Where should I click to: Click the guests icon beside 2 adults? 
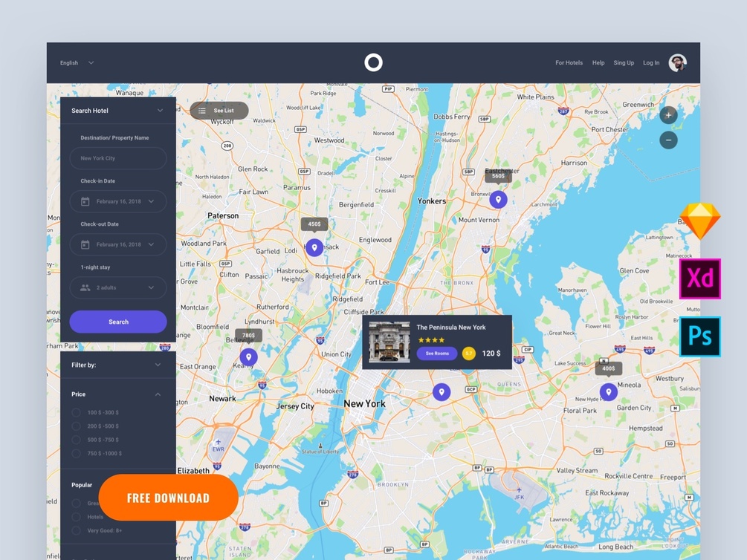85,287
